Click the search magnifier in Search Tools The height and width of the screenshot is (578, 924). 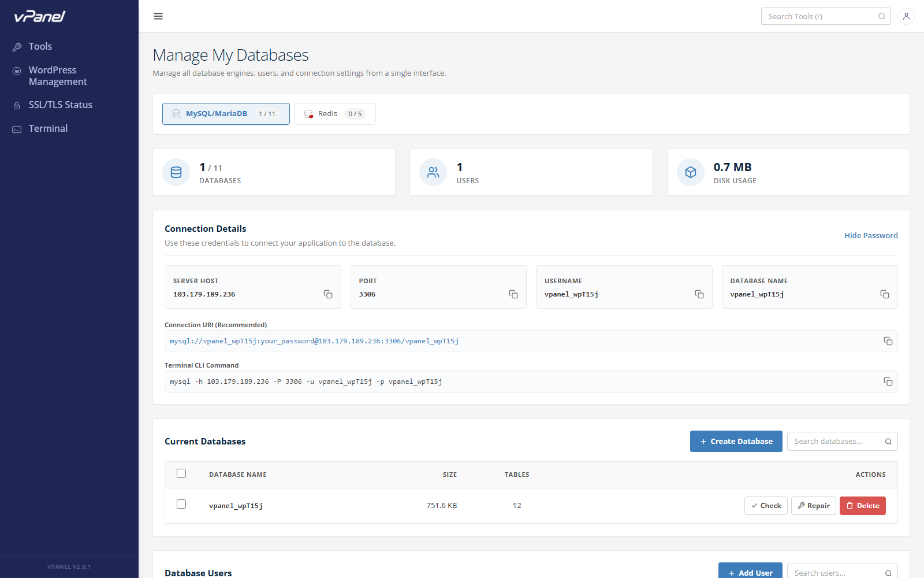[x=882, y=16]
